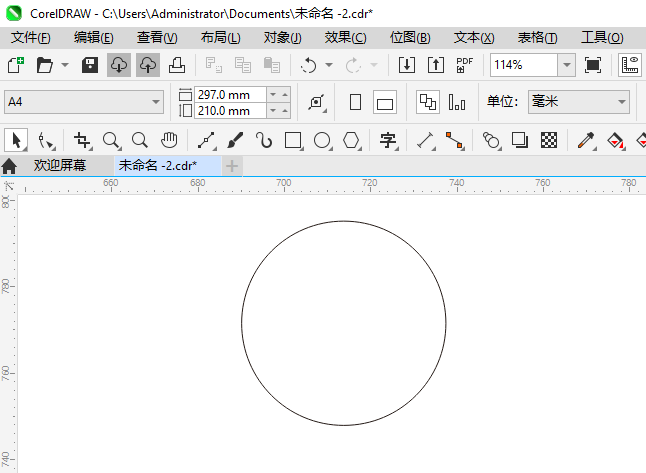Decrease the page height spinner
Screen dimensions: 646x473
[x=273, y=110]
